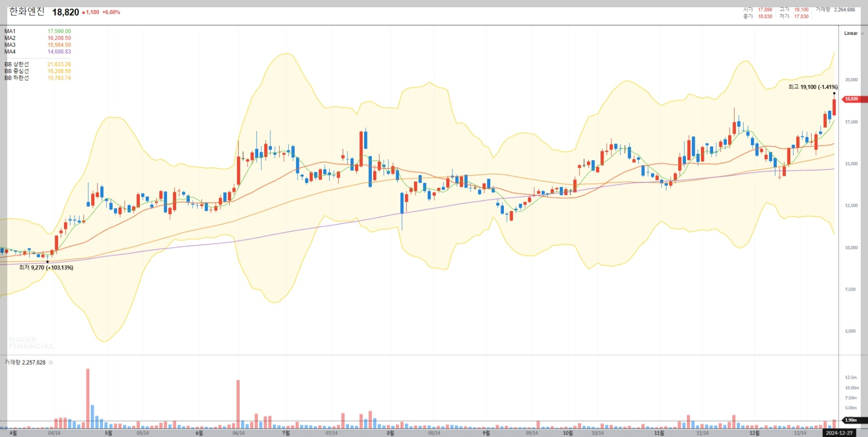Select the BB 중심선 legend row
The image size is (868, 437).
click(37, 71)
